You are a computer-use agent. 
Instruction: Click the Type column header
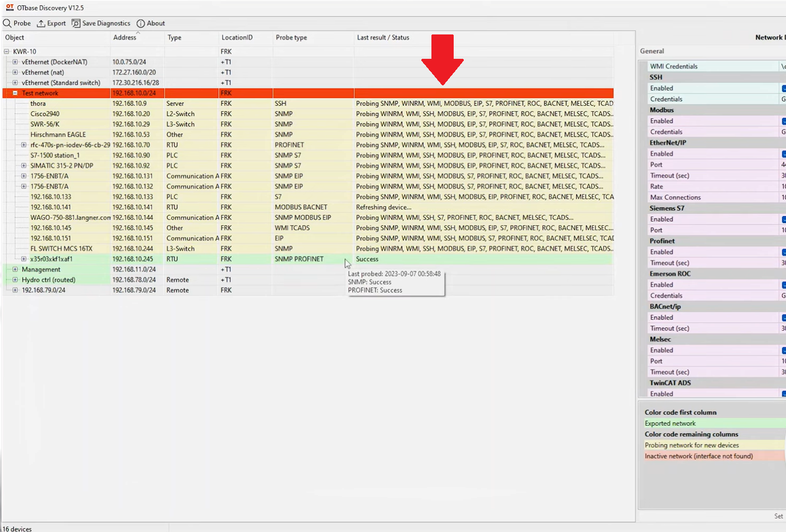click(191, 38)
